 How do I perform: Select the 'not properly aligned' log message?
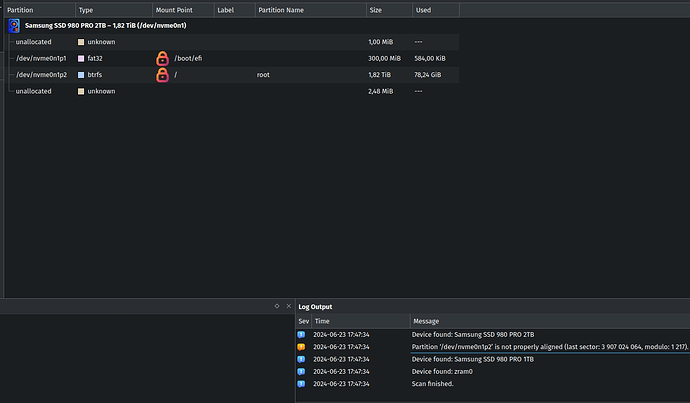pos(550,347)
